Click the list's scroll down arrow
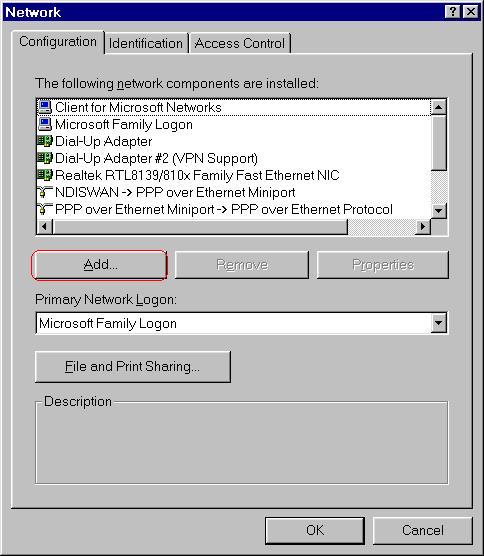 [x=439, y=211]
